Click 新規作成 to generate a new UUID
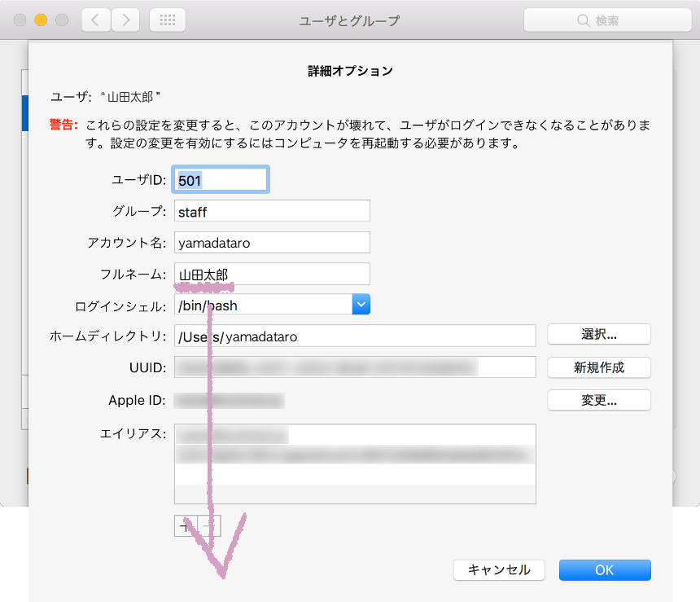 tap(599, 367)
